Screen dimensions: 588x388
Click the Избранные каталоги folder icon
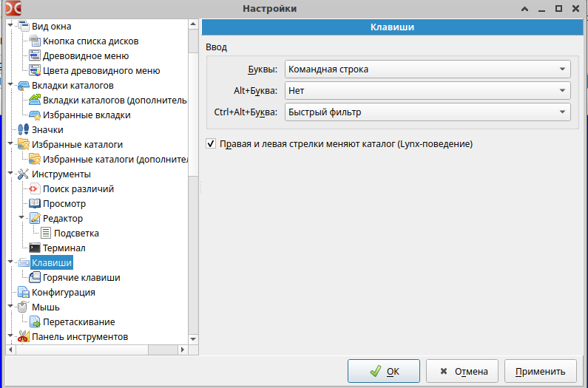click(x=23, y=144)
